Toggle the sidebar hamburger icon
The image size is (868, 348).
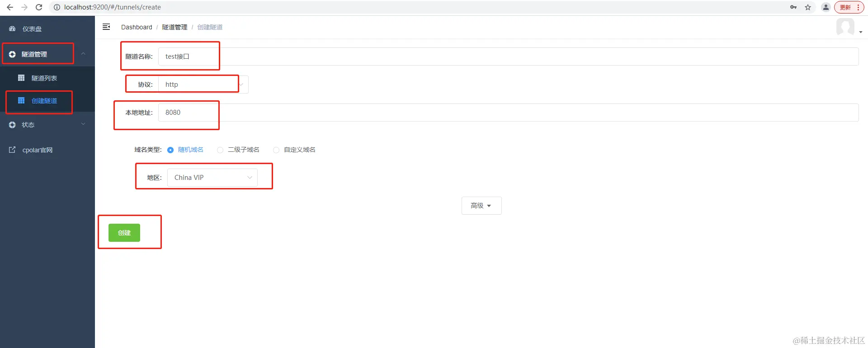(x=106, y=27)
